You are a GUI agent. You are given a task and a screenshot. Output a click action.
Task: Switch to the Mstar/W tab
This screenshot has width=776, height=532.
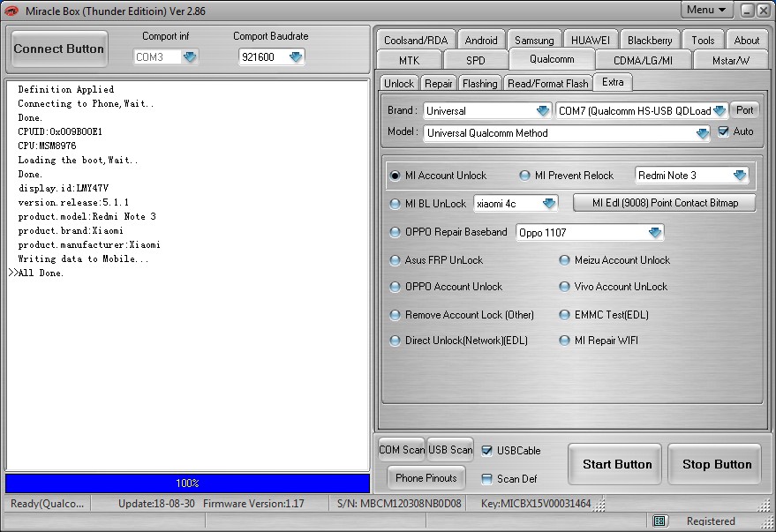tap(730, 60)
